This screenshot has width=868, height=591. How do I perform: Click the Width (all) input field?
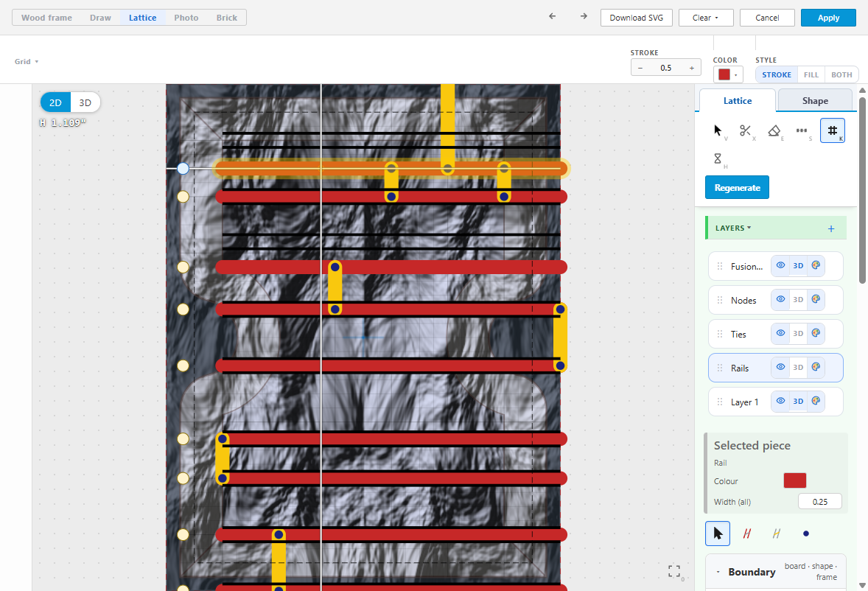[820, 501]
